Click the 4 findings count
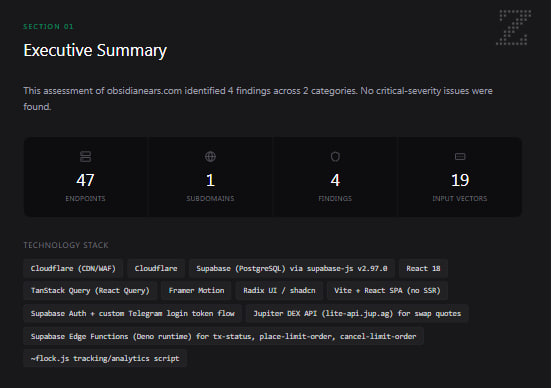Screen dimensions: 551x388 335,180
